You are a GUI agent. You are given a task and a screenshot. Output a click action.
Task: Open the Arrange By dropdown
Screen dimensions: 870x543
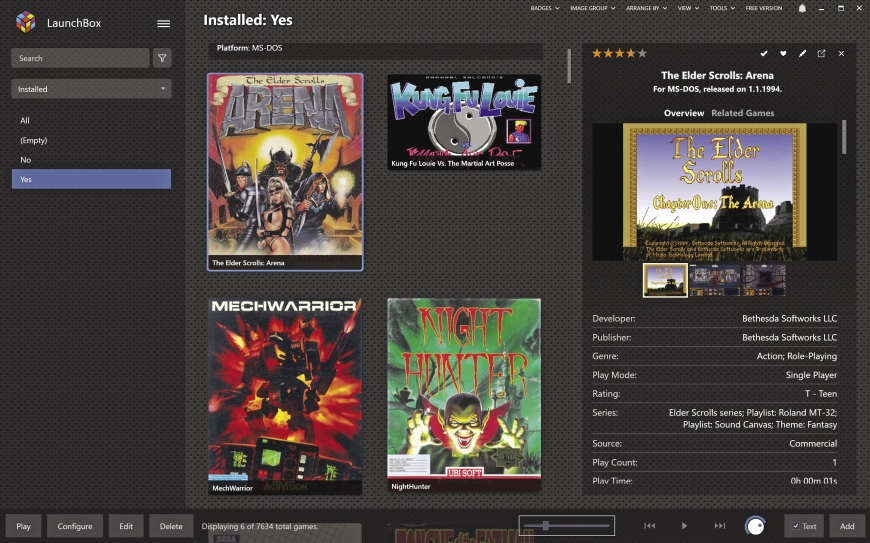pyautogui.click(x=646, y=8)
